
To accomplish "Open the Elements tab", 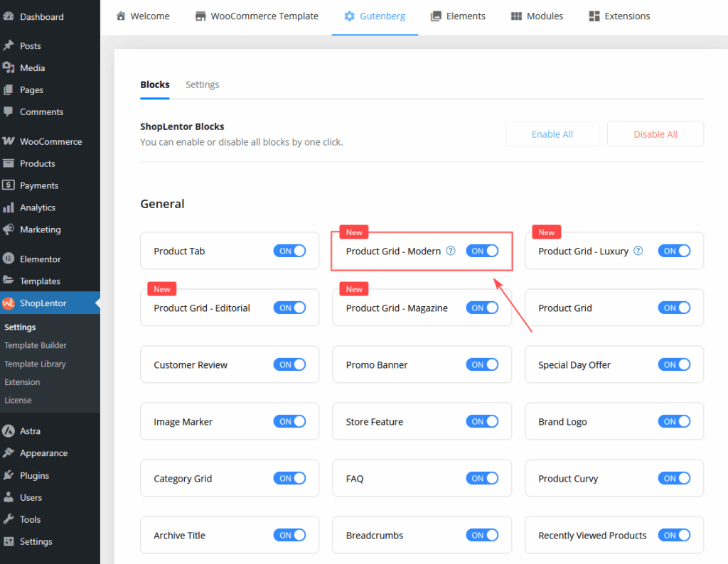I will [x=458, y=16].
